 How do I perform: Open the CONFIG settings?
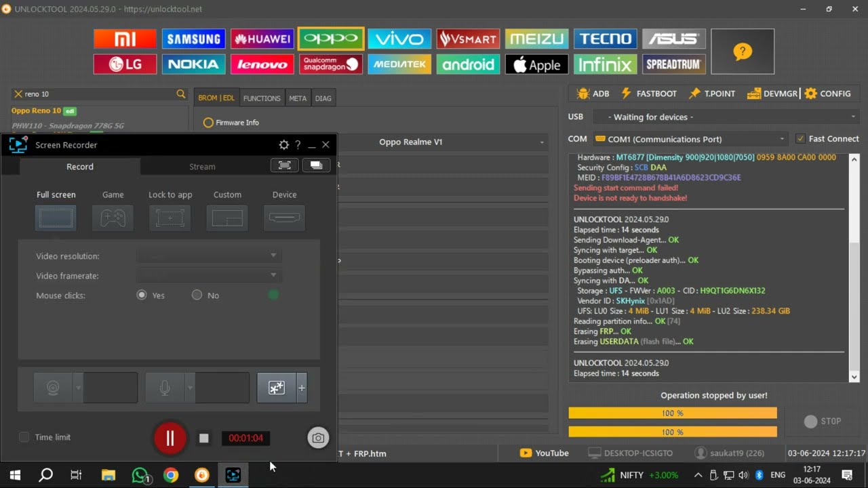827,94
